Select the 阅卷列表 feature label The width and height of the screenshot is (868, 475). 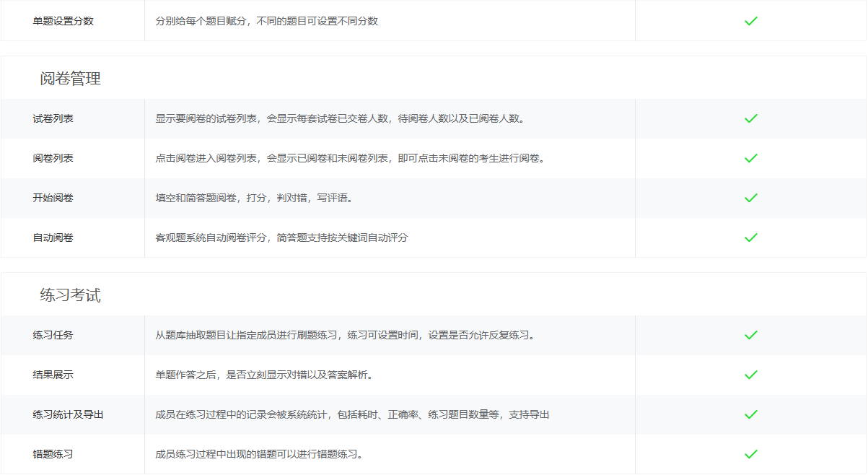click(x=53, y=158)
